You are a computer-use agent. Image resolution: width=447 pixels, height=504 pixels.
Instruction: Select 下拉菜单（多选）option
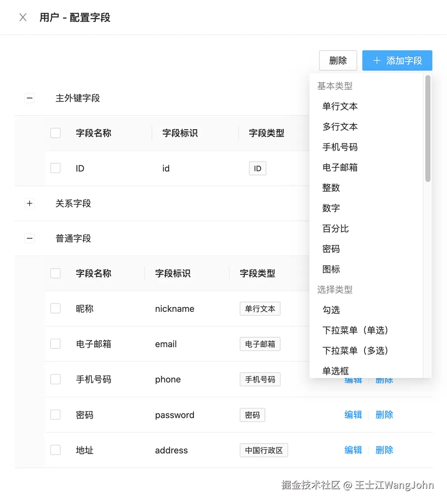tap(354, 350)
